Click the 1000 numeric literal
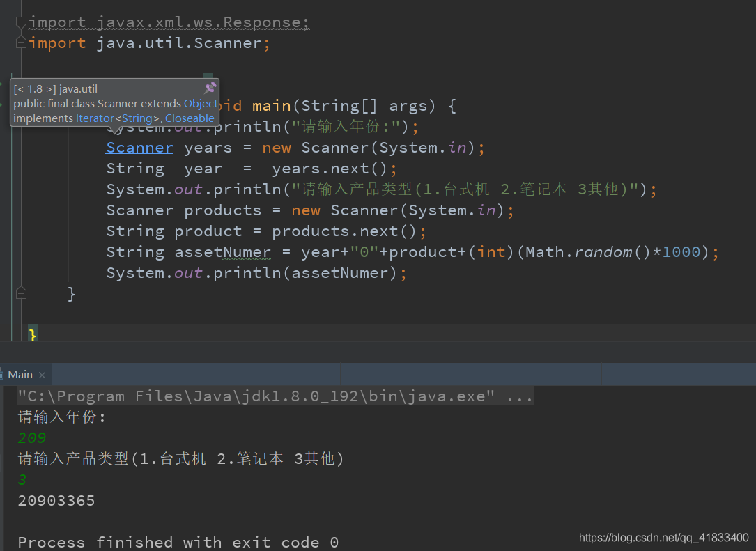 tap(681, 252)
